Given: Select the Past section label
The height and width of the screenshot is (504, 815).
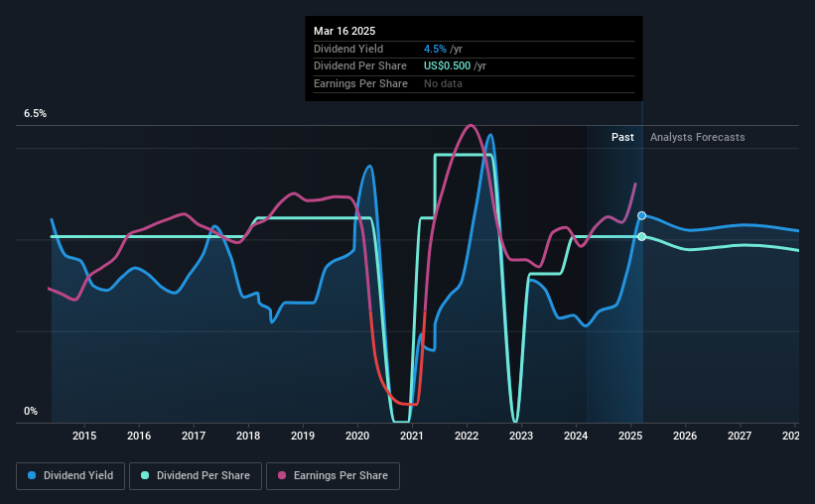Looking at the screenshot, I should 622,137.
